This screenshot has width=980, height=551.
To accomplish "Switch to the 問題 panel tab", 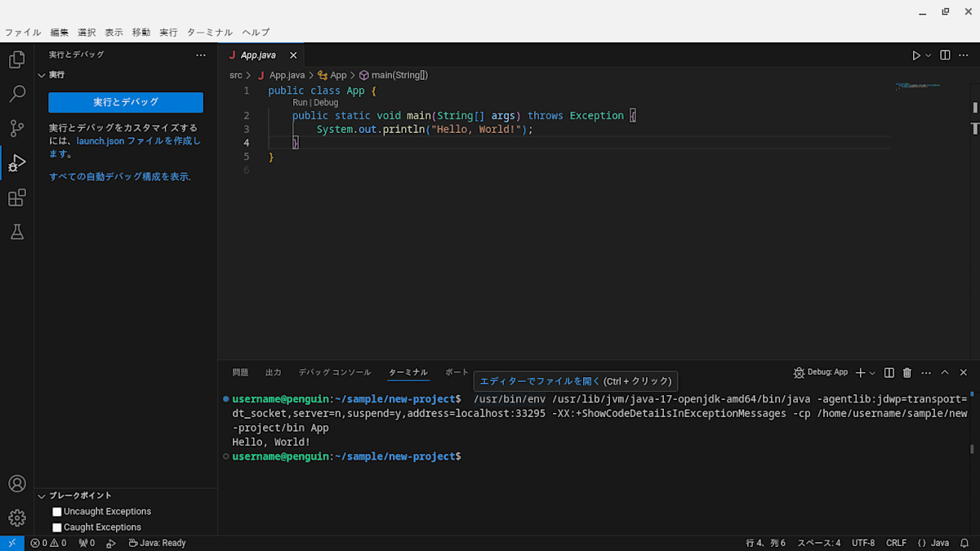I will [240, 372].
